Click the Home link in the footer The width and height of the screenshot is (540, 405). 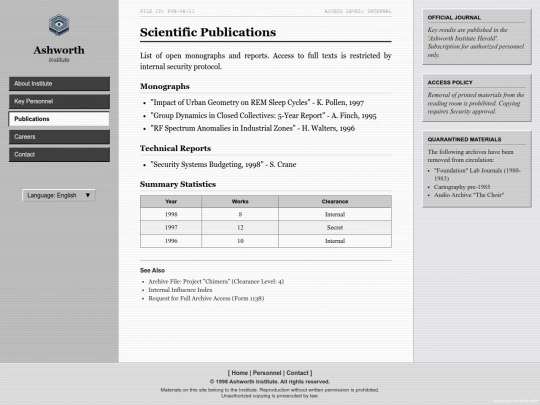pos(239,373)
